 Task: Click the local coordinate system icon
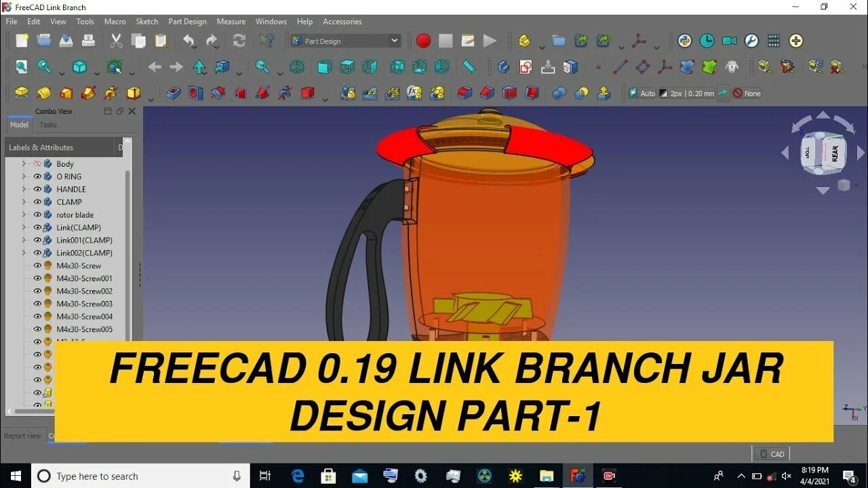[665, 67]
